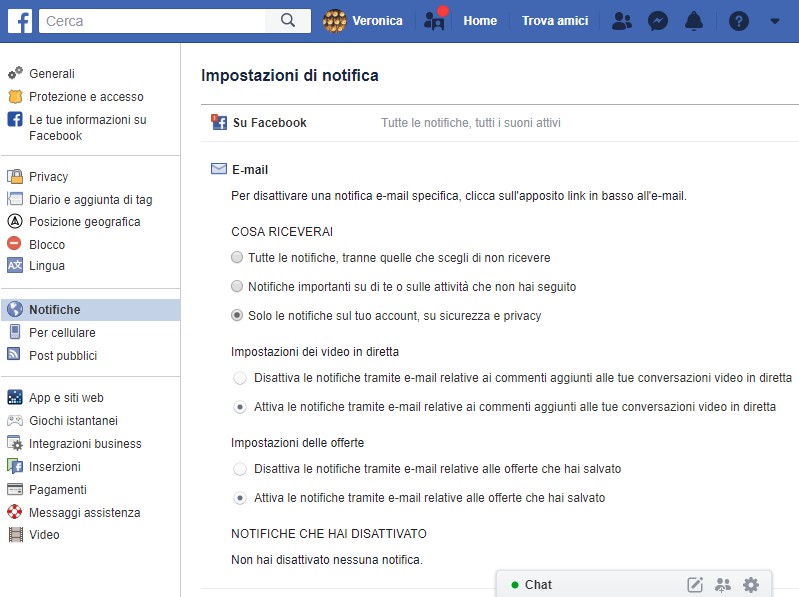Click the App e siti web icon

click(x=15, y=397)
